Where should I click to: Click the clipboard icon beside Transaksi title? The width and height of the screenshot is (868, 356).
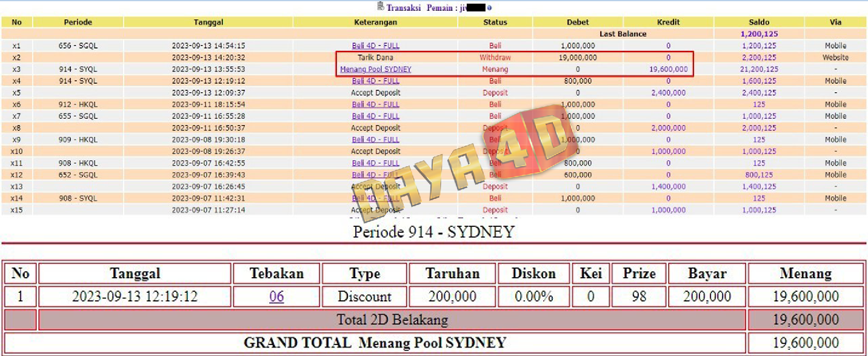coord(380,7)
